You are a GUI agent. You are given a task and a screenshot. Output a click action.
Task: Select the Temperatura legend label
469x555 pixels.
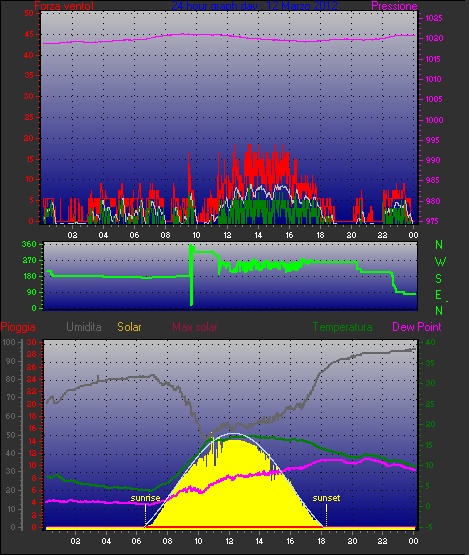click(x=342, y=327)
